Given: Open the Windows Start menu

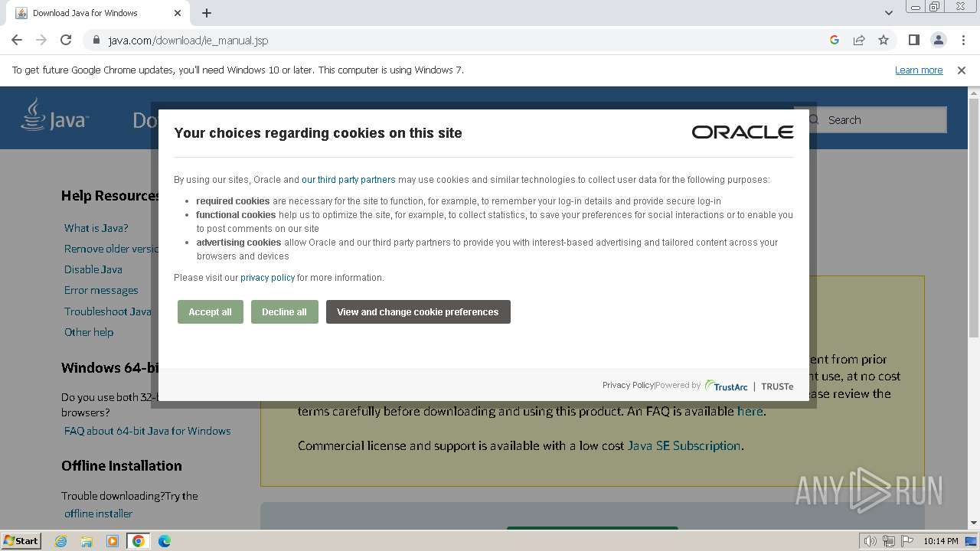Looking at the screenshot, I should [x=21, y=541].
